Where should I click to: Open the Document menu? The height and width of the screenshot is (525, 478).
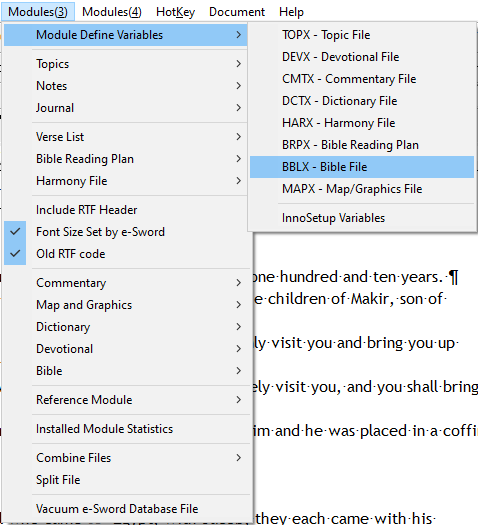click(237, 12)
